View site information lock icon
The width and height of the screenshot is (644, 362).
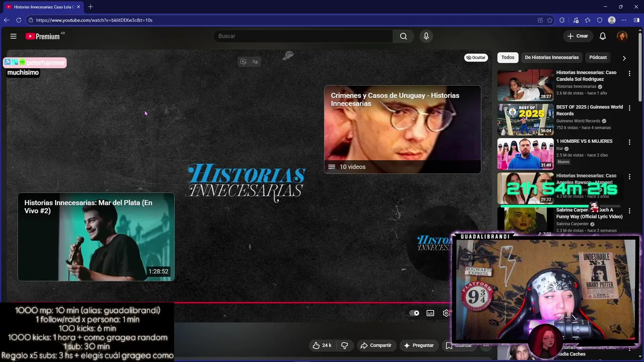point(31,20)
